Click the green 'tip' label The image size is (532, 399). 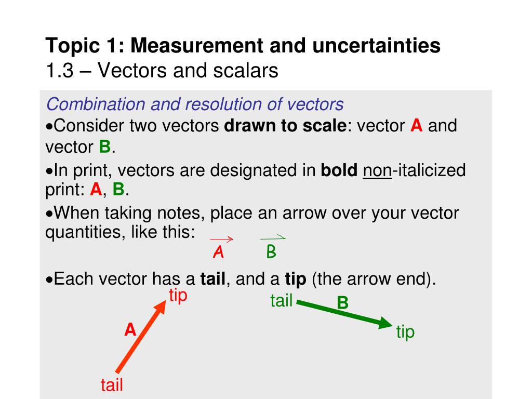tap(405, 332)
